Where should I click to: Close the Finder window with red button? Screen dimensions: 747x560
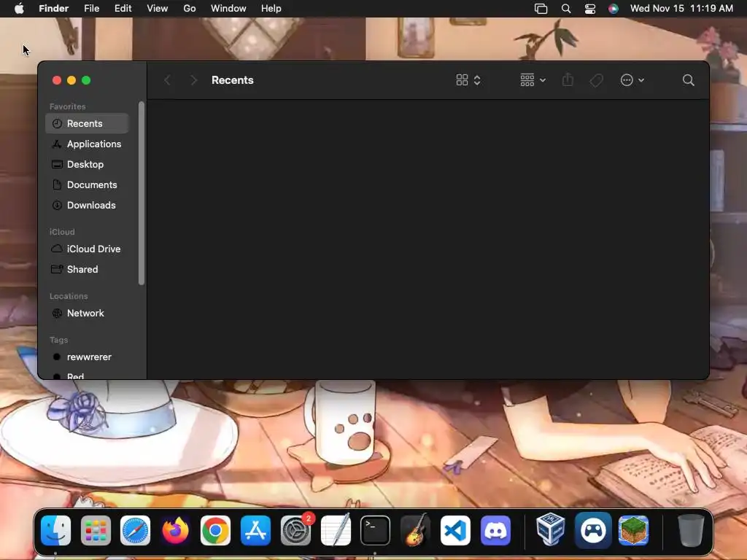pos(57,80)
